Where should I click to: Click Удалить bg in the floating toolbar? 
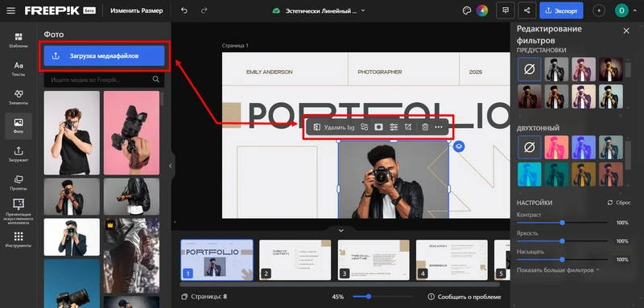(334, 128)
